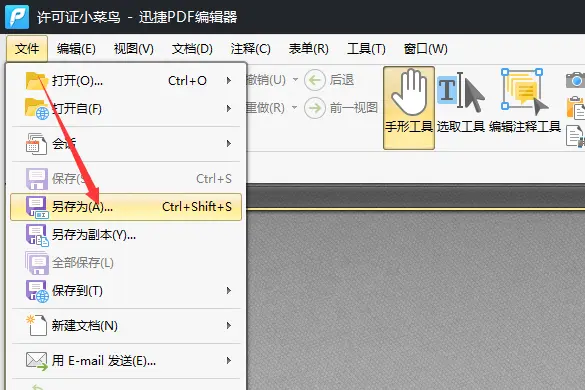The width and height of the screenshot is (585, 390).
Task: Click the 前一视图 forward arrow icon
Action: (315, 108)
